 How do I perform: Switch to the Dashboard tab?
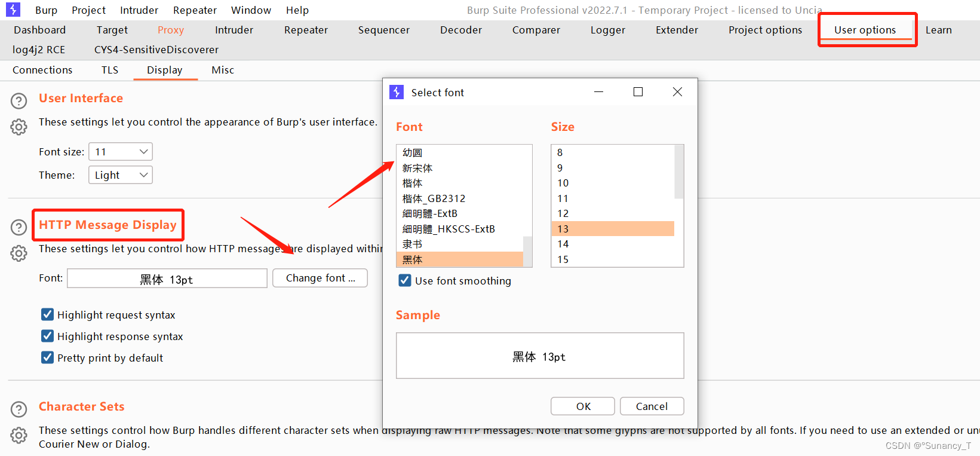[x=39, y=30]
